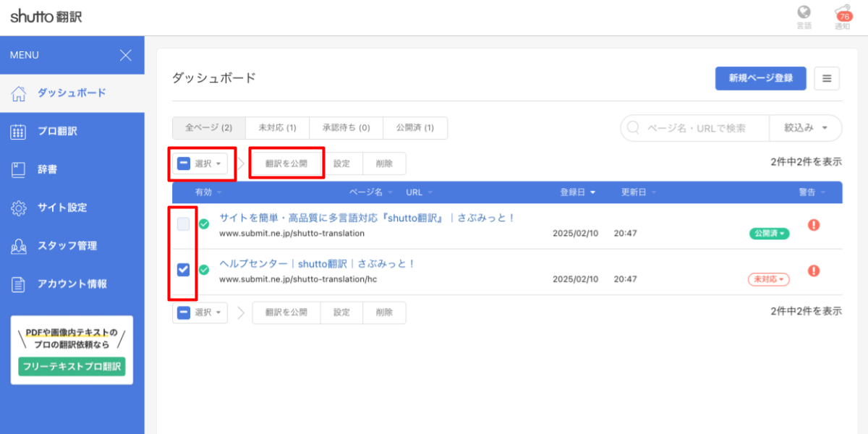Close the MENU sidebar with X
Screen dimensions: 868x434
(x=125, y=55)
